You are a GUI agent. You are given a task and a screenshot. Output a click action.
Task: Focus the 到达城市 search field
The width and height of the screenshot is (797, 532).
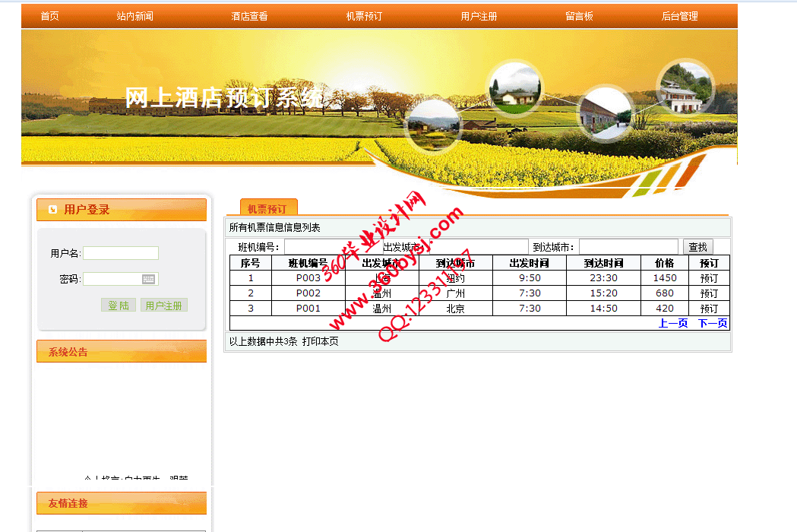629,247
